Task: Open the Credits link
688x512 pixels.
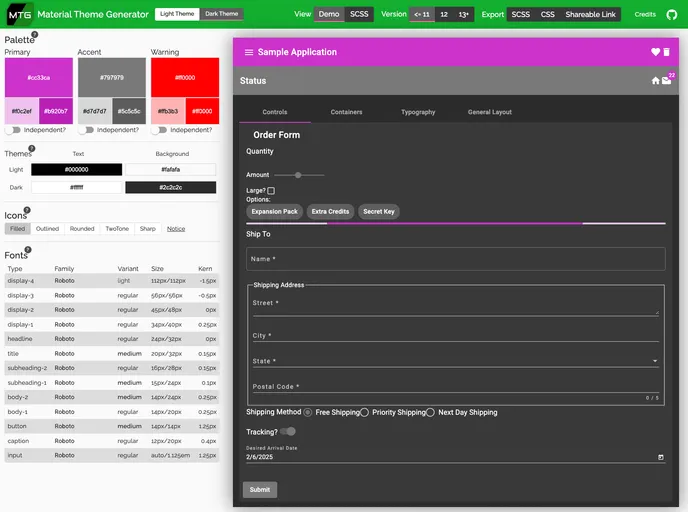Action: [645, 14]
